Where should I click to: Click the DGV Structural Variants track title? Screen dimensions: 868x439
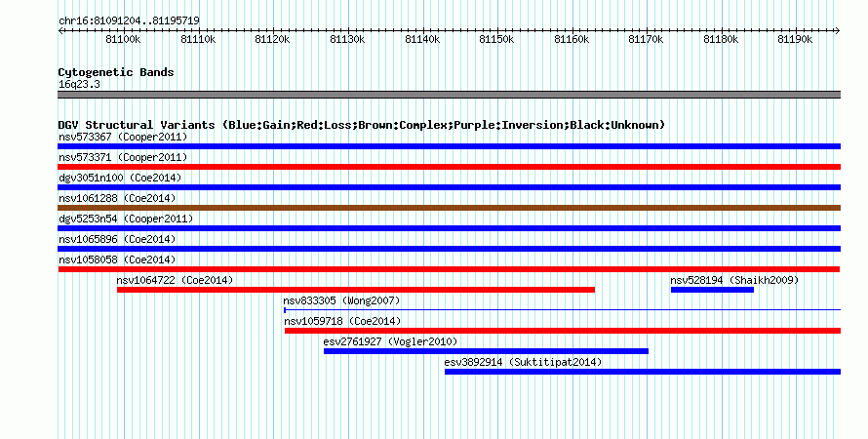[x=362, y=125]
